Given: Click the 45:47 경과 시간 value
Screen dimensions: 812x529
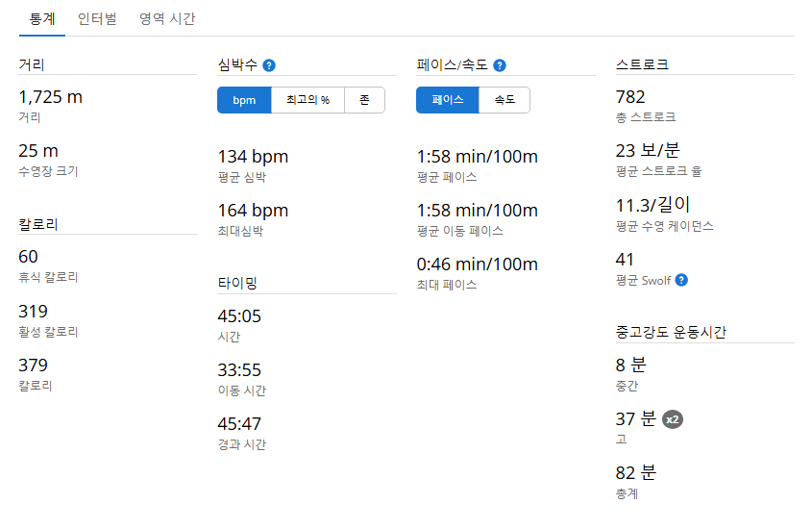Looking at the screenshot, I should (239, 424).
